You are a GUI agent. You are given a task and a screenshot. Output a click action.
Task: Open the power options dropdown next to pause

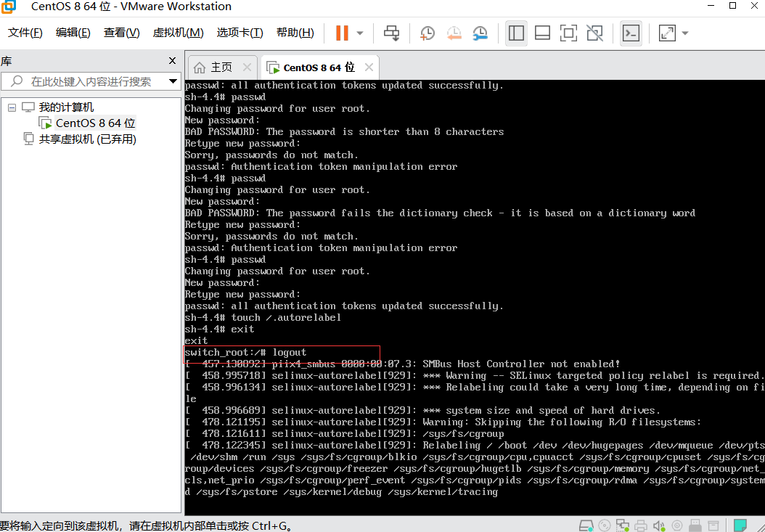coord(360,33)
